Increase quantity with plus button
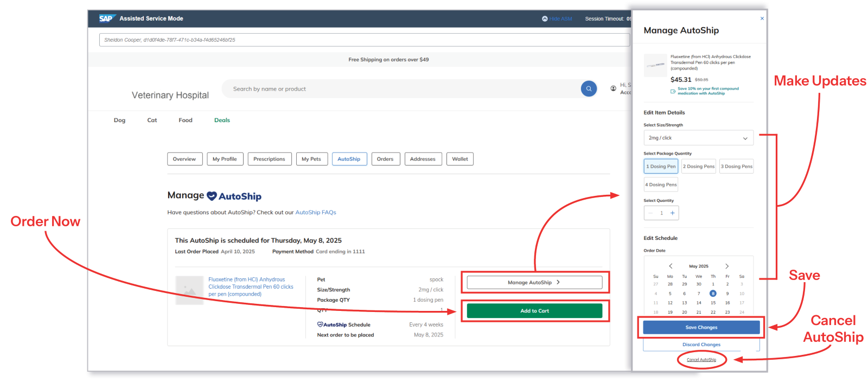Screen dimensions: 868x382 click(x=673, y=213)
